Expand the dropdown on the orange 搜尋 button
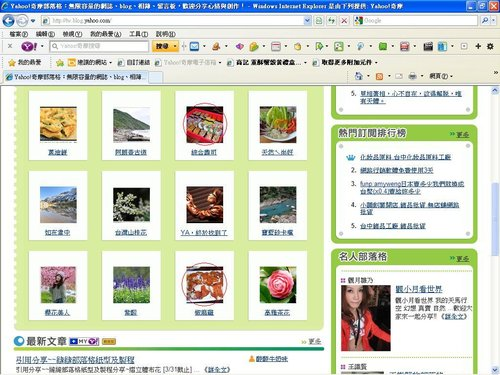 click(175, 46)
